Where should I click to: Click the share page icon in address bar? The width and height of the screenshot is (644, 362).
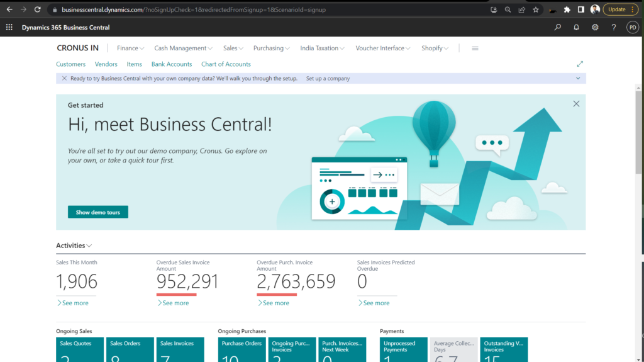521,9
